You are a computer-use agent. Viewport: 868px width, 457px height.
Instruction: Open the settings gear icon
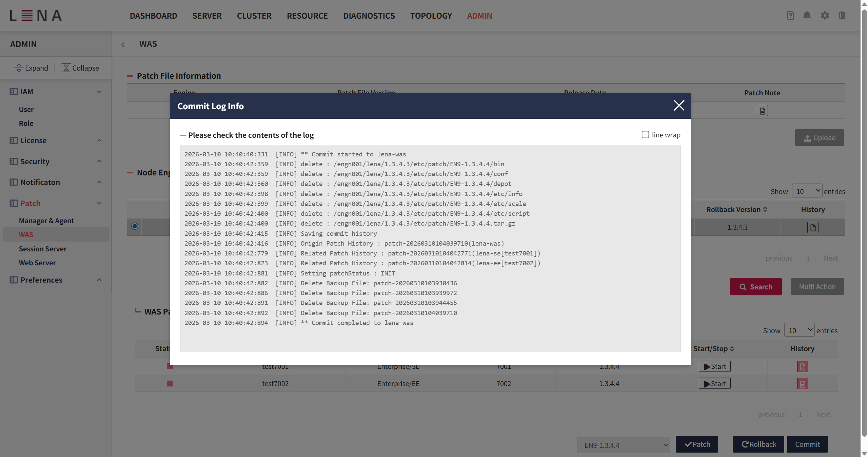825,16
